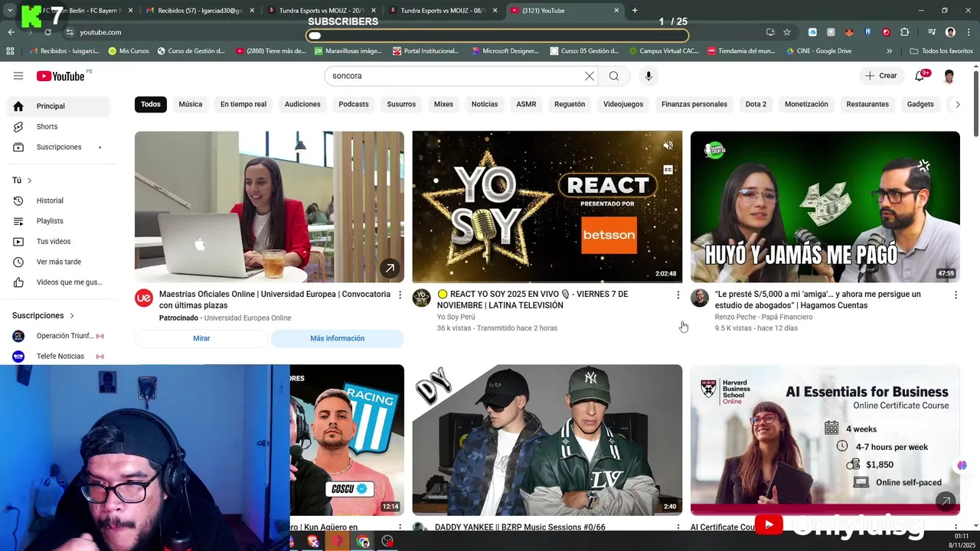Open the Harvard AI Essentials for Business ad

tap(825, 440)
